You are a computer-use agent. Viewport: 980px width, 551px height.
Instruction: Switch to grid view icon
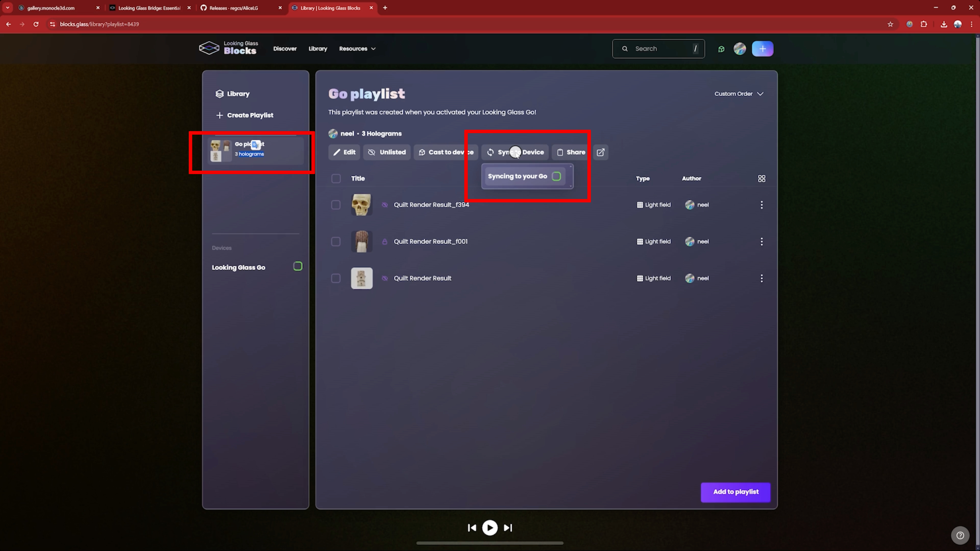pyautogui.click(x=761, y=179)
